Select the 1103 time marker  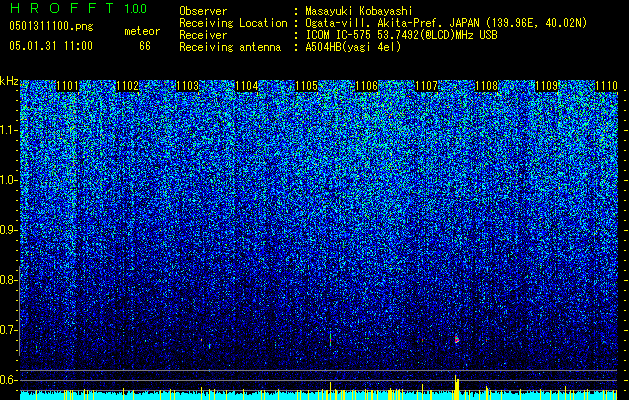click(187, 86)
